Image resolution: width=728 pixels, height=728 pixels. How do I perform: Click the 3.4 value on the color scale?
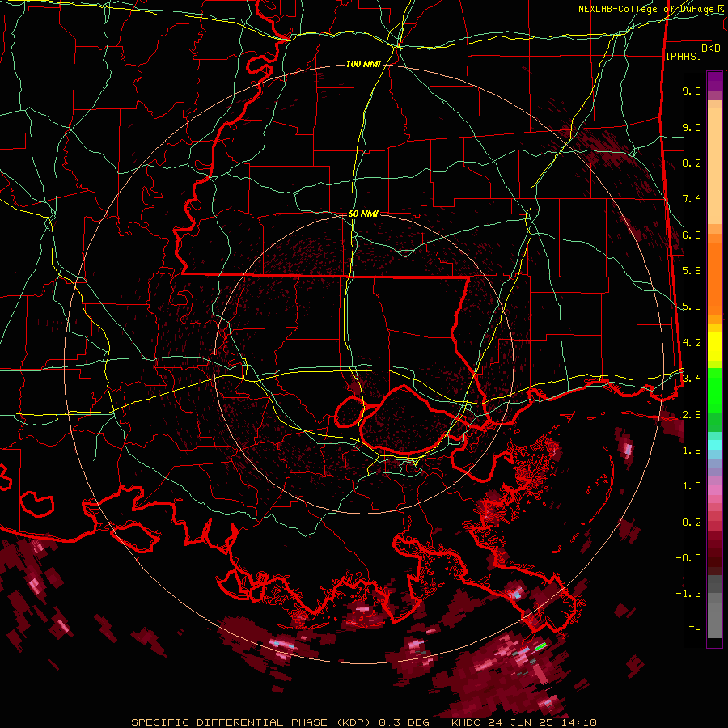[692, 378]
